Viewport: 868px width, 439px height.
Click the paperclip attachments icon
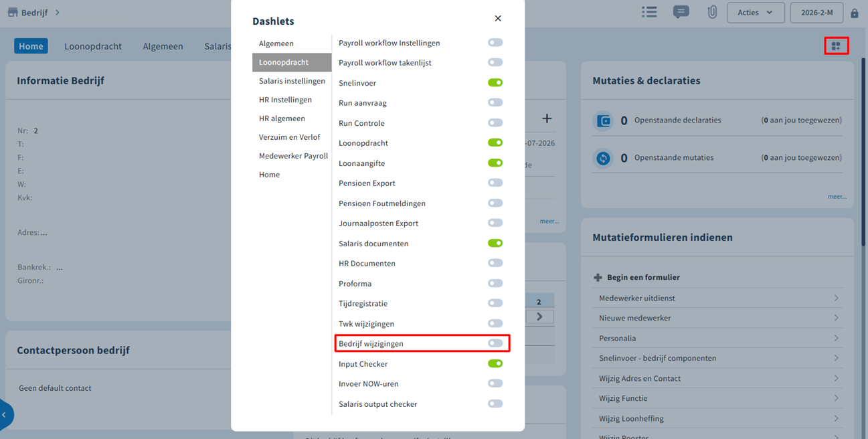tap(712, 12)
